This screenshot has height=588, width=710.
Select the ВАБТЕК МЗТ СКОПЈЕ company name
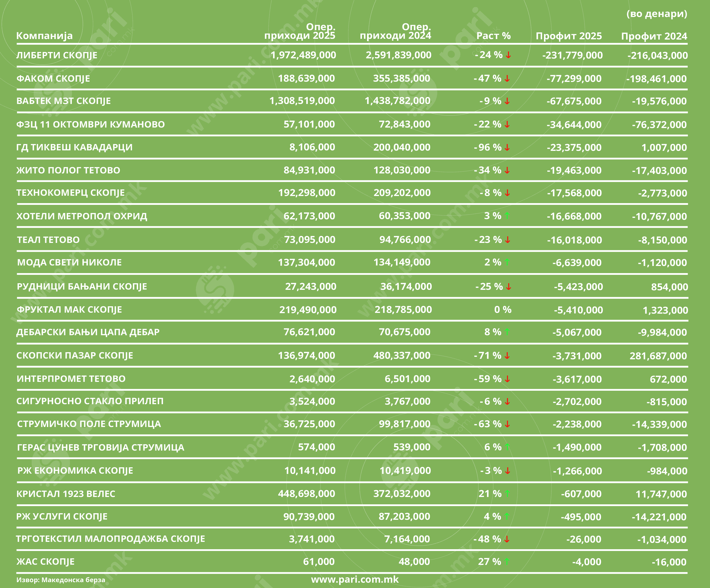[x=64, y=101]
